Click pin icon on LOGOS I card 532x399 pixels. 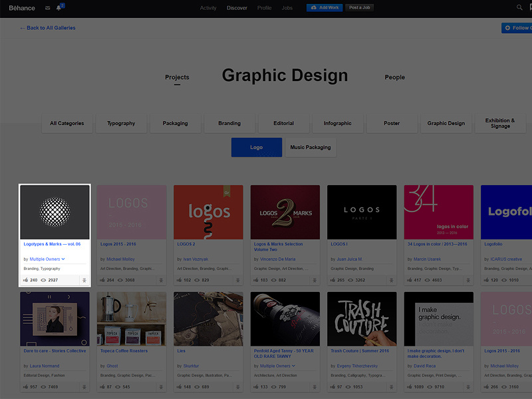pyautogui.click(x=391, y=280)
